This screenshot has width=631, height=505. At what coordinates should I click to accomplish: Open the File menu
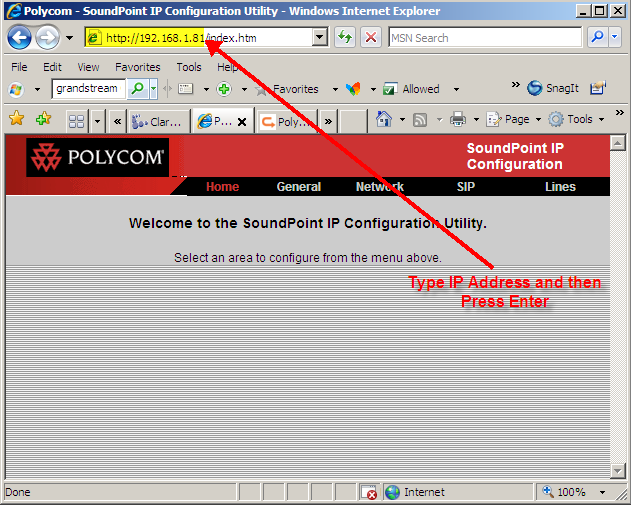point(19,67)
